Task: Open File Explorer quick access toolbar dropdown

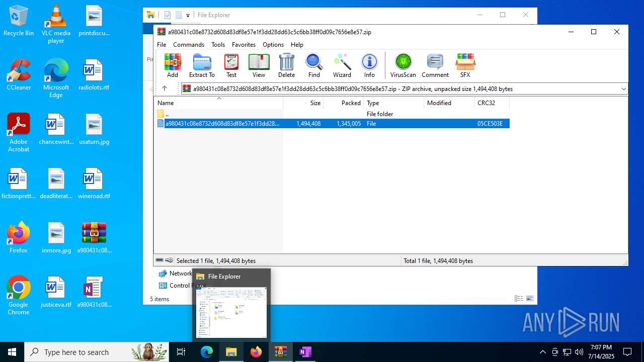Action: (188, 15)
